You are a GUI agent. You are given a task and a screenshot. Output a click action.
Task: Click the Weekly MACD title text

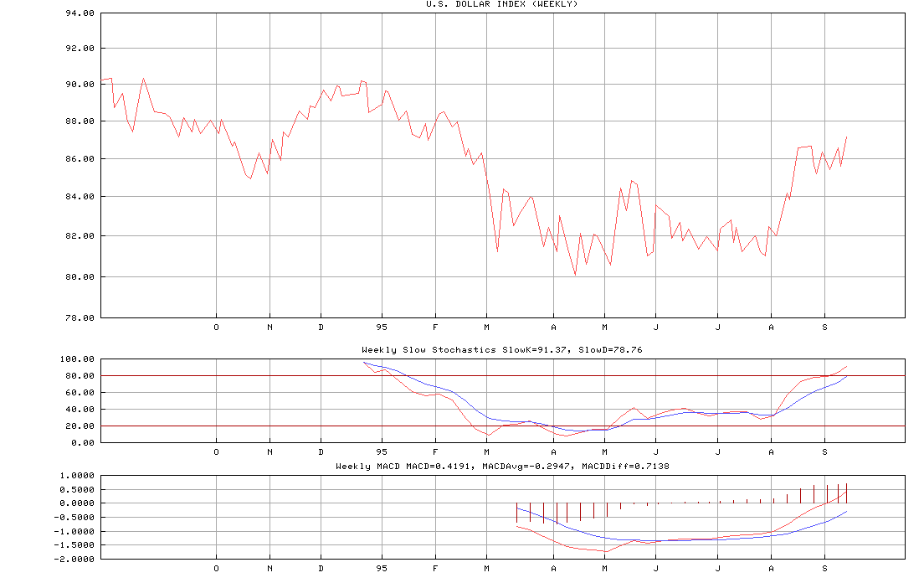502,466
